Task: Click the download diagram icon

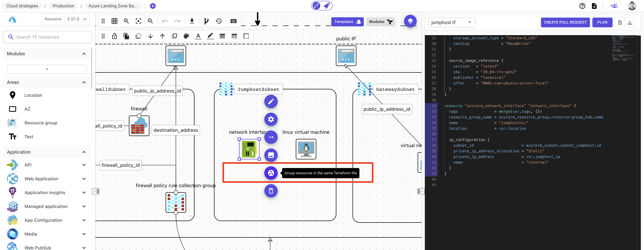Action: (192, 21)
